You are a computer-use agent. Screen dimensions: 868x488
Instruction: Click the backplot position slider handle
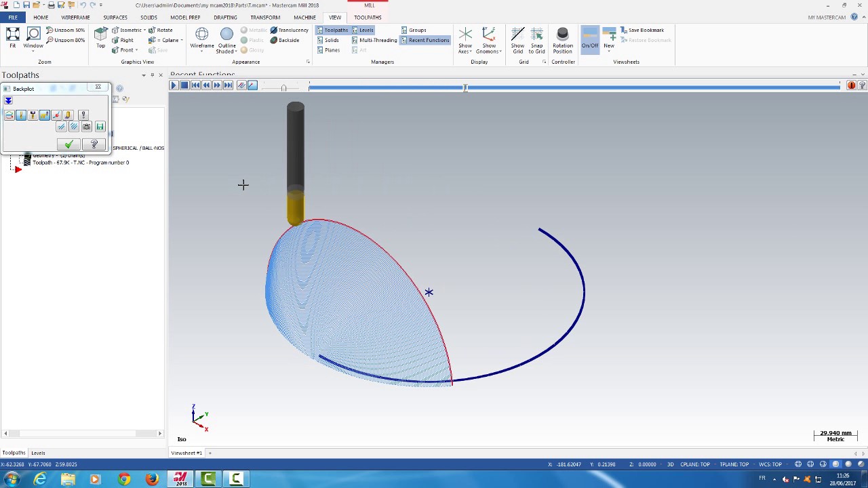[465, 87]
